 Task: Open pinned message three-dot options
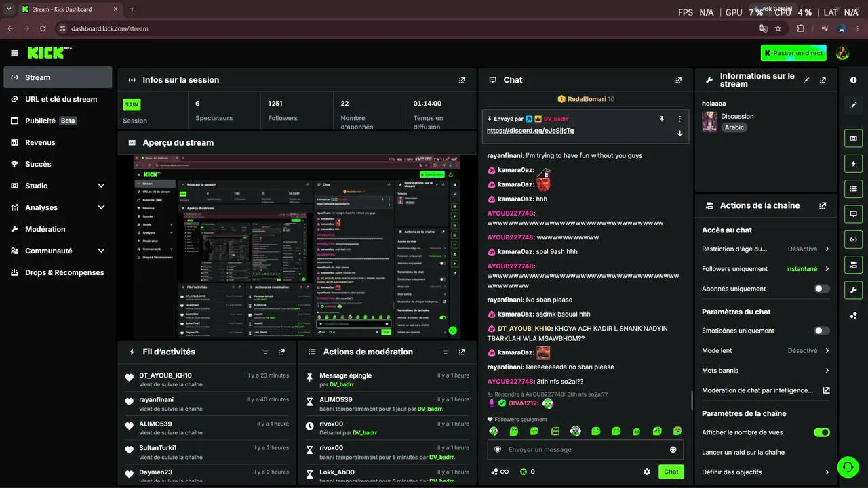click(x=679, y=119)
